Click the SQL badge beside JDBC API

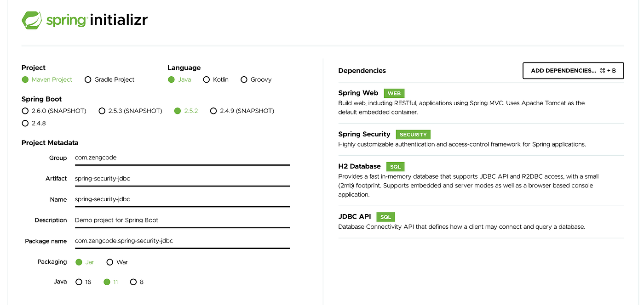point(385,217)
